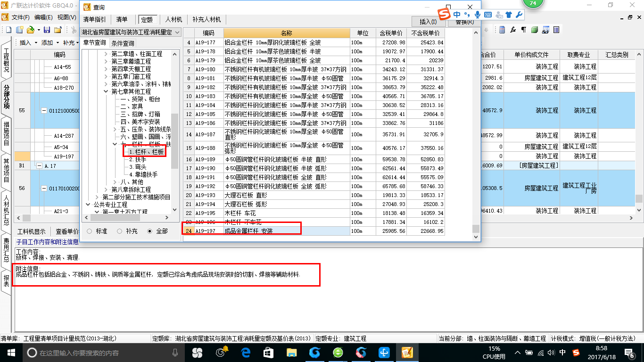Select row A19-197 成品金属栏杆 安装

[x=314, y=231]
